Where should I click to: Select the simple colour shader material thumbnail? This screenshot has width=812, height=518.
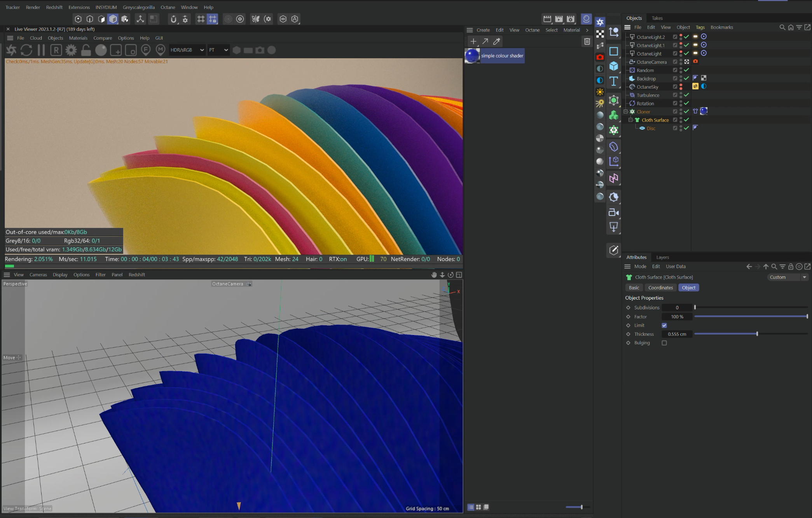point(472,56)
